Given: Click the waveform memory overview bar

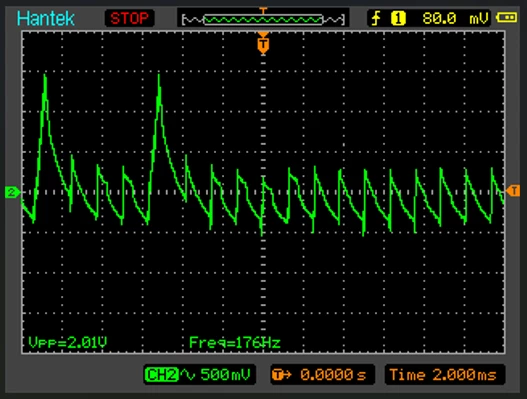Looking at the screenshot, I should point(263,19).
